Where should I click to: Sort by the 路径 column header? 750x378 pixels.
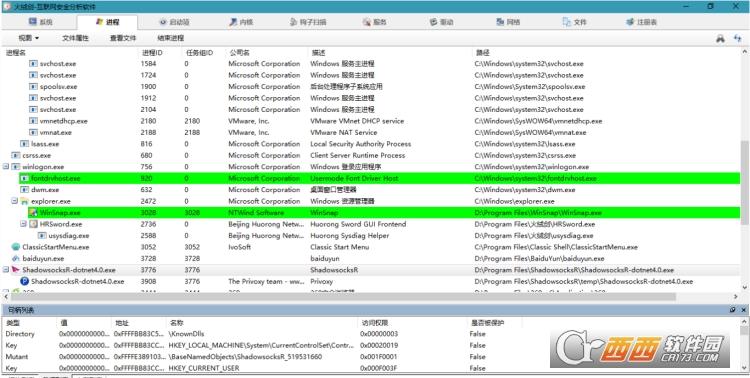tap(482, 53)
